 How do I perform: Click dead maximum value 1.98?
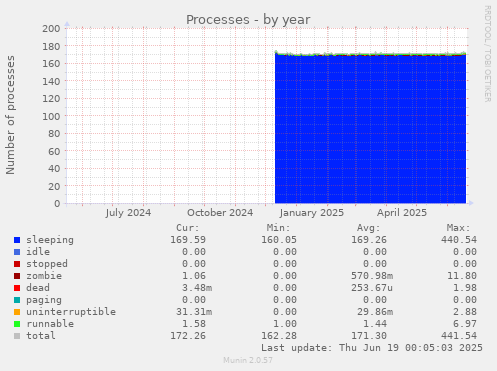click(465, 288)
